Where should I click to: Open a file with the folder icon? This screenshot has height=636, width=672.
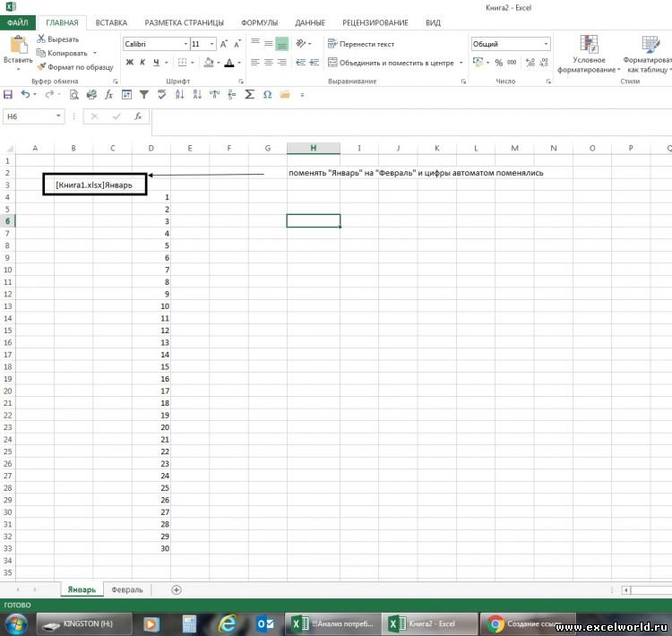coord(285,95)
